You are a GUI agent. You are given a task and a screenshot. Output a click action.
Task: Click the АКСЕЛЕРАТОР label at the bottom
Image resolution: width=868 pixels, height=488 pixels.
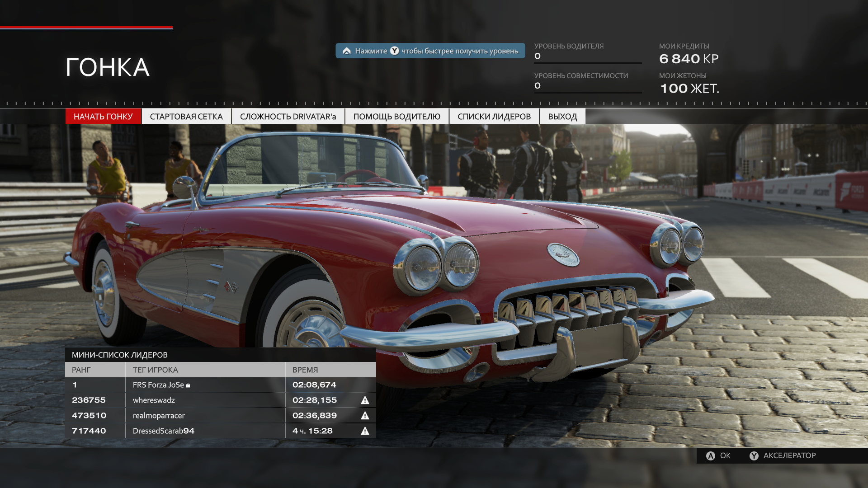tap(789, 455)
